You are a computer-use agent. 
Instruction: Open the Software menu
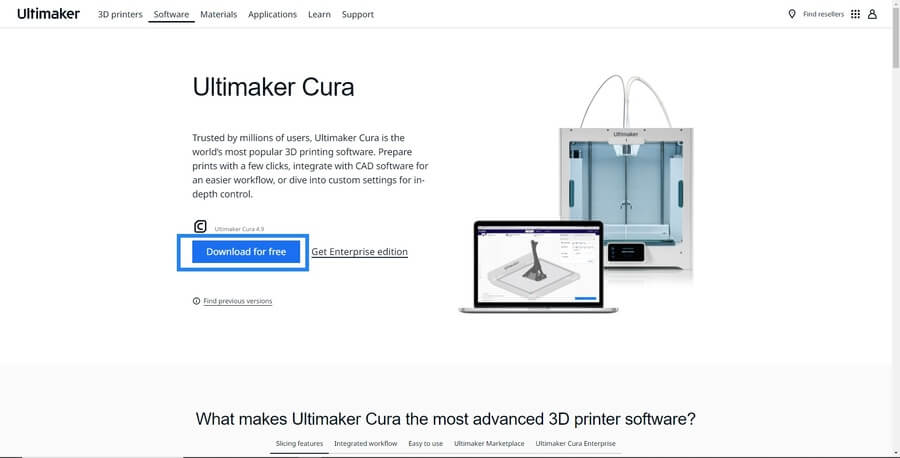[171, 14]
